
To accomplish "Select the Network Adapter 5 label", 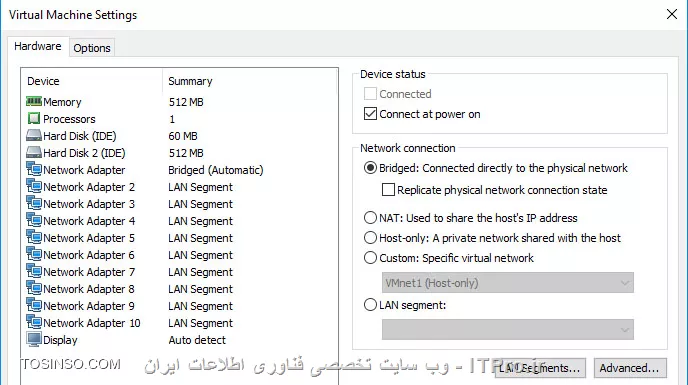I will pyautogui.click(x=89, y=238).
